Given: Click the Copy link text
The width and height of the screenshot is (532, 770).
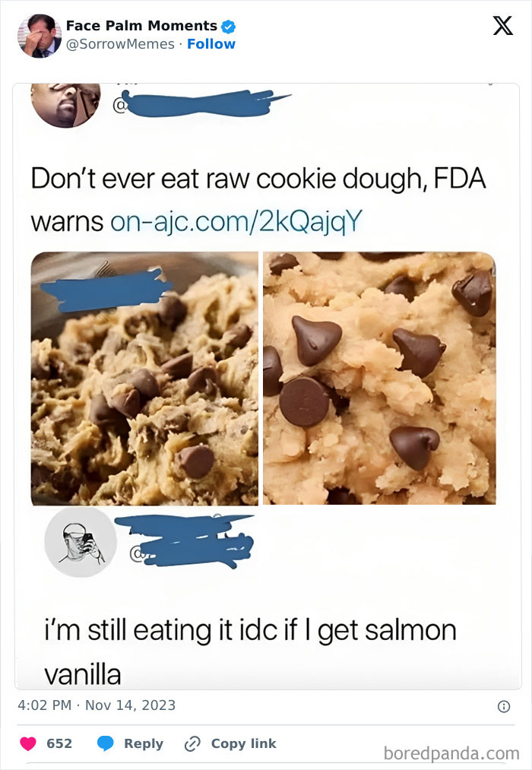Looking at the screenshot, I should [243, 743].
